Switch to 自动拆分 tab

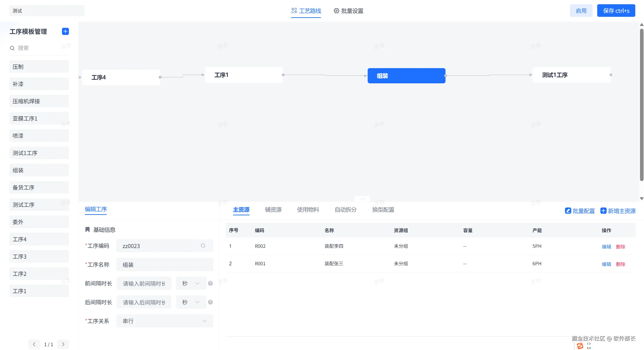(x=345, y=210)
